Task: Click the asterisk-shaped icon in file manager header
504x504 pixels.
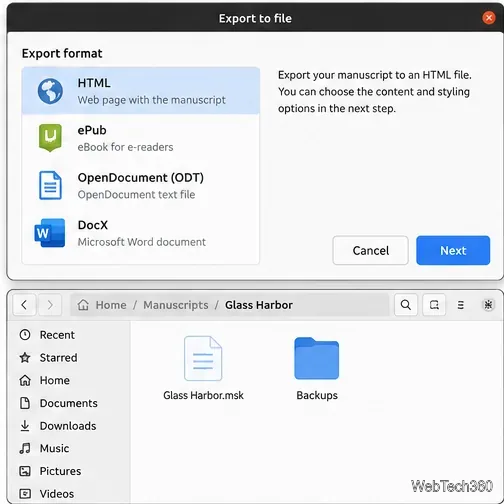Action: click(x=488, y=305)
